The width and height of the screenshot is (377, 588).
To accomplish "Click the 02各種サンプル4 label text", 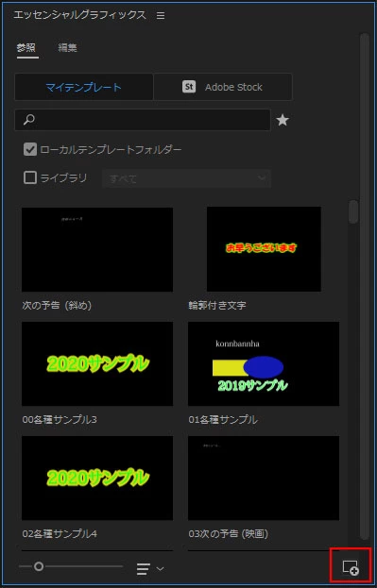I will (60, 533).
